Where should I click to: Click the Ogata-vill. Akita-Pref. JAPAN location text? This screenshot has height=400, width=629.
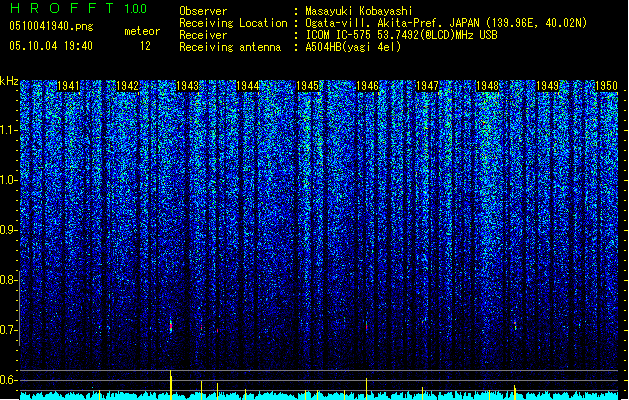[446, 23]
